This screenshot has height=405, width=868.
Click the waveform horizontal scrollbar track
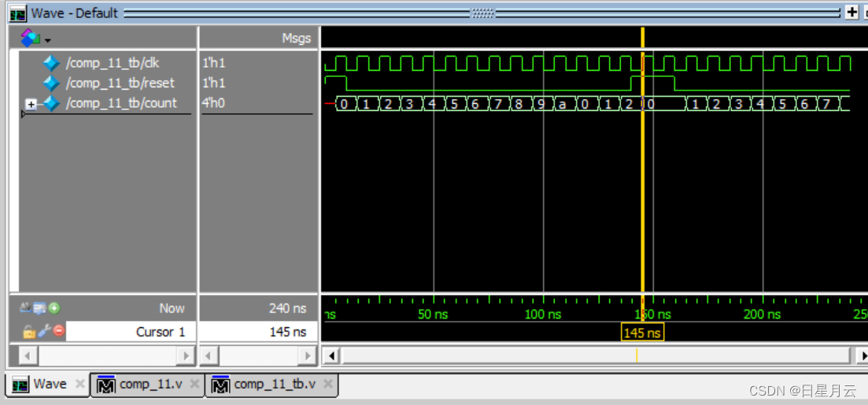[595, 355]
